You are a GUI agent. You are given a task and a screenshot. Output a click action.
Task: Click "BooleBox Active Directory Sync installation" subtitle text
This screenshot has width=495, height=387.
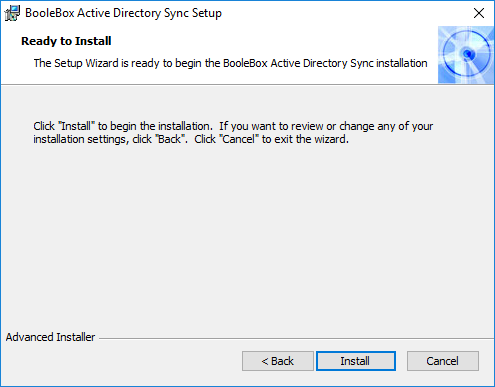pyautogui.click(x=325, y=63)
